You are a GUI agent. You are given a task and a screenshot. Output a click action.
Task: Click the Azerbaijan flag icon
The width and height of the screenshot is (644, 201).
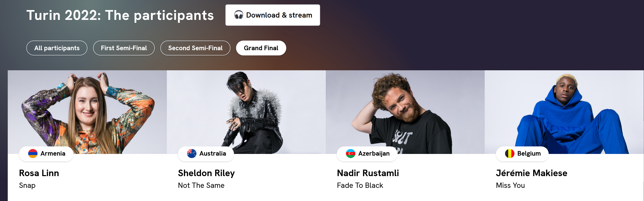(x=350, y=154)
